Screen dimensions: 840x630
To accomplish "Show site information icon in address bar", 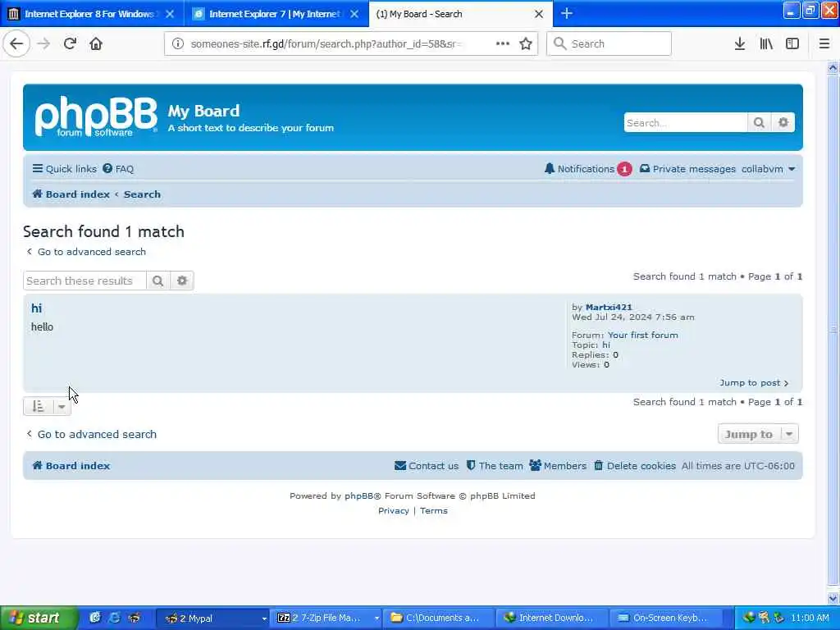I will click(x=177, y=44).
